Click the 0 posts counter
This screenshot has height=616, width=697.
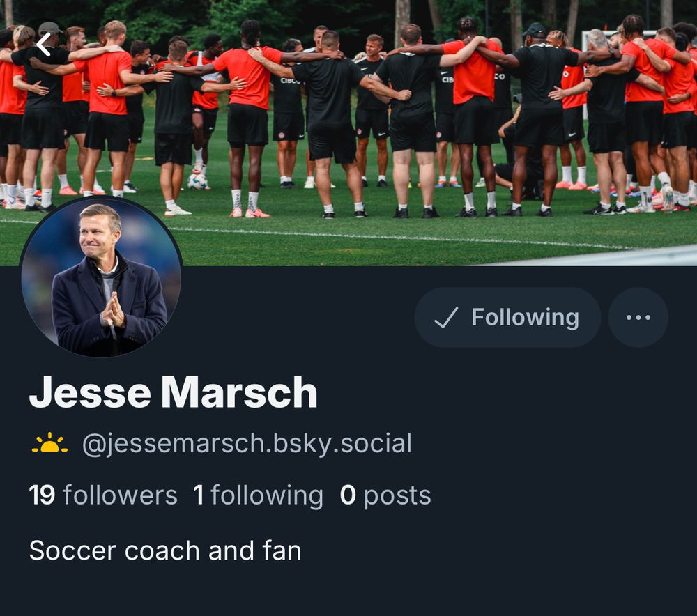(385, 495)
